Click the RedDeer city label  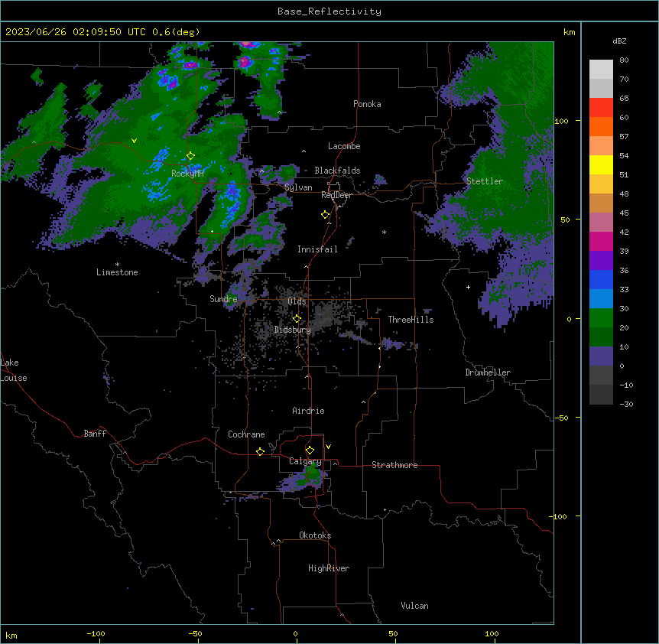[336, 195]
